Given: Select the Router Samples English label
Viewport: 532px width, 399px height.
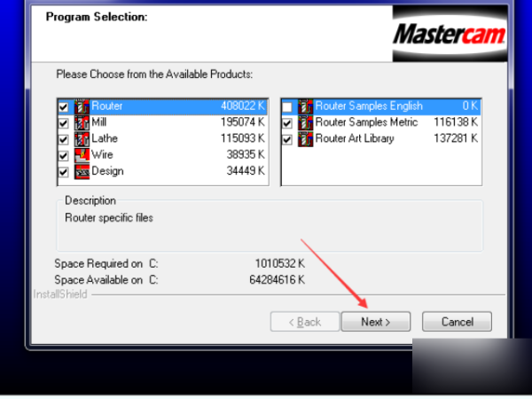Looking at the screenshot, I should pyautogui.click(x=369, y=106).
